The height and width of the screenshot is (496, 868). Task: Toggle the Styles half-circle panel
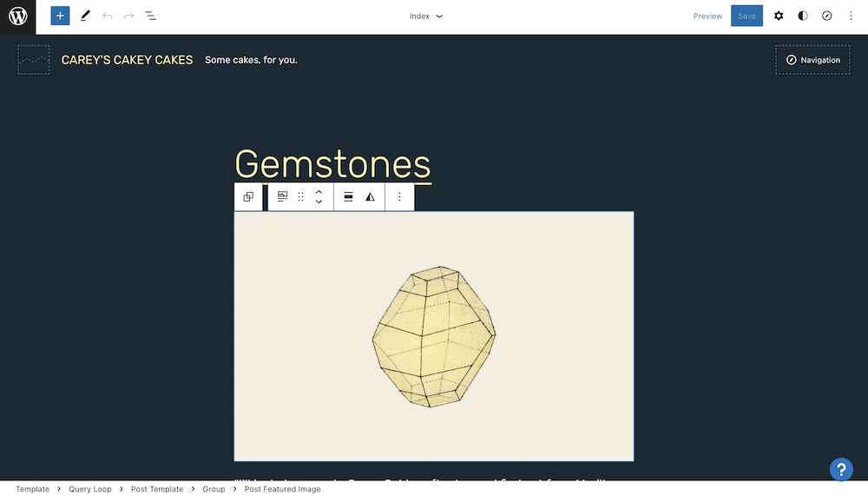coord(803,16)
